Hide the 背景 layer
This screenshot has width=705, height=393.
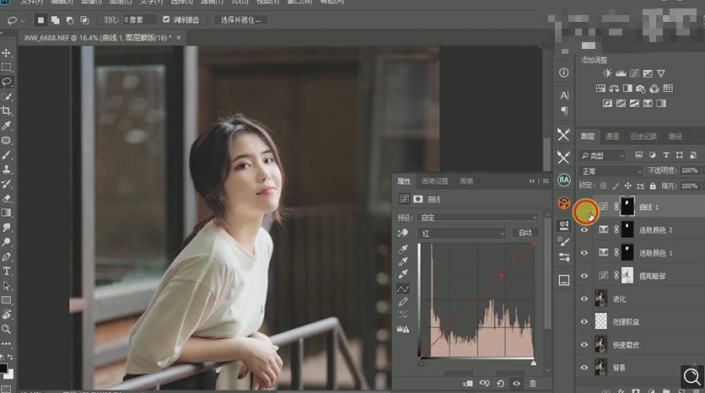click(584, 367)
